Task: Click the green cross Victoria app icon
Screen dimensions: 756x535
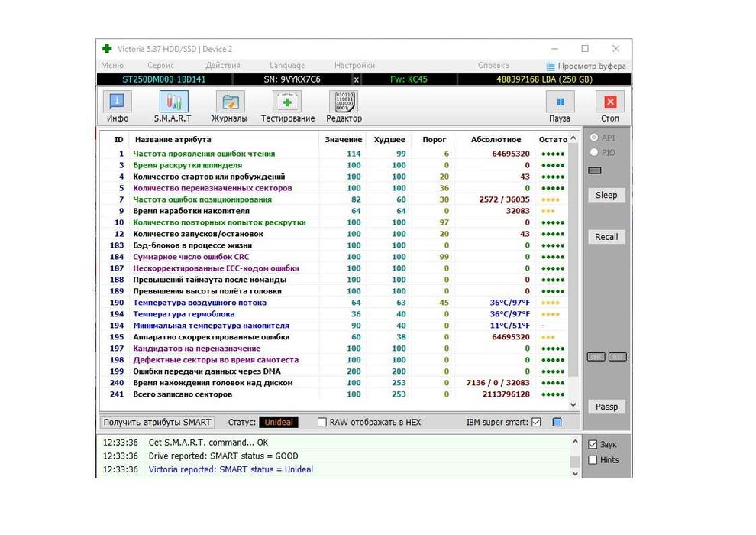Action: [107, 49]
